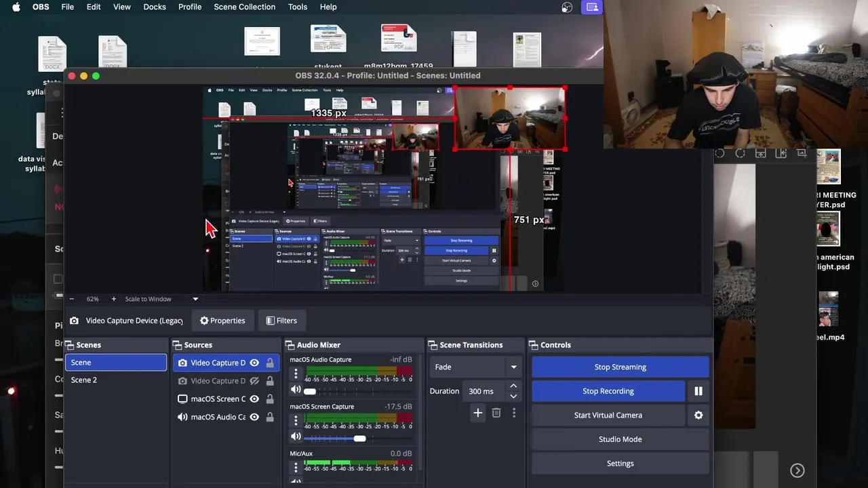Select Scene 2 in Scenes list
The width and height of the screenshot is (868, 488).
116,380
